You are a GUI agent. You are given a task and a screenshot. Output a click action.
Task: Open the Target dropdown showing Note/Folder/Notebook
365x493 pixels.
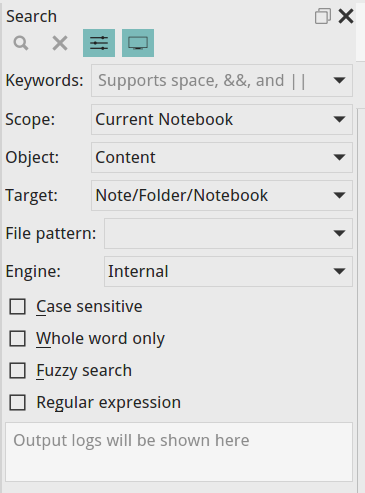pyautogui.click(x=222, y=195)
